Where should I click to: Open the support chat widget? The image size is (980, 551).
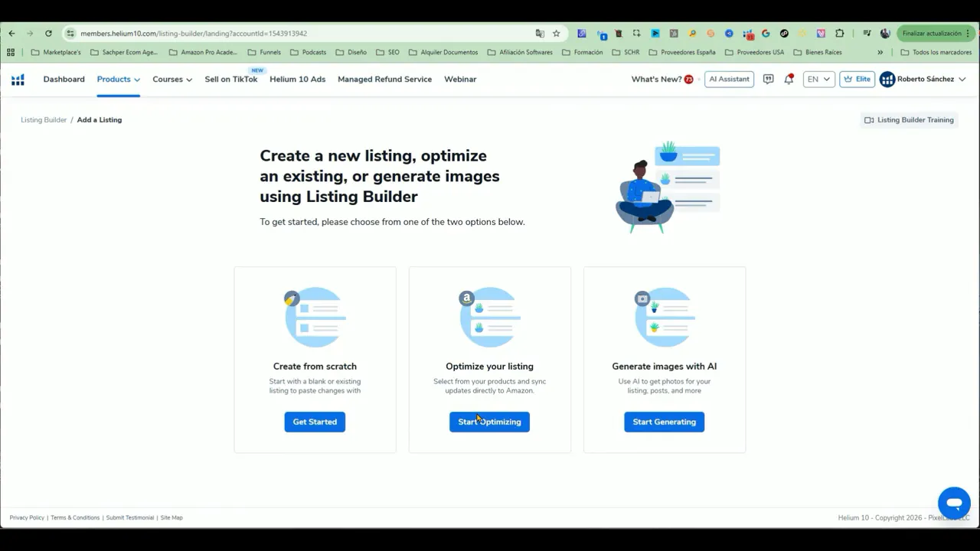pyautogui.click(x=954, y=504)
